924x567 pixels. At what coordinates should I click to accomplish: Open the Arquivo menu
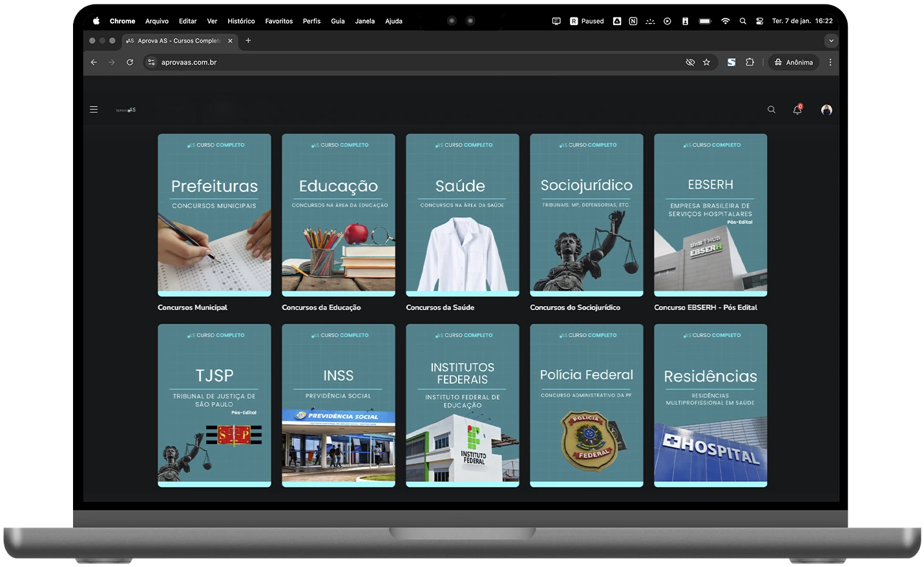point(157,21)
